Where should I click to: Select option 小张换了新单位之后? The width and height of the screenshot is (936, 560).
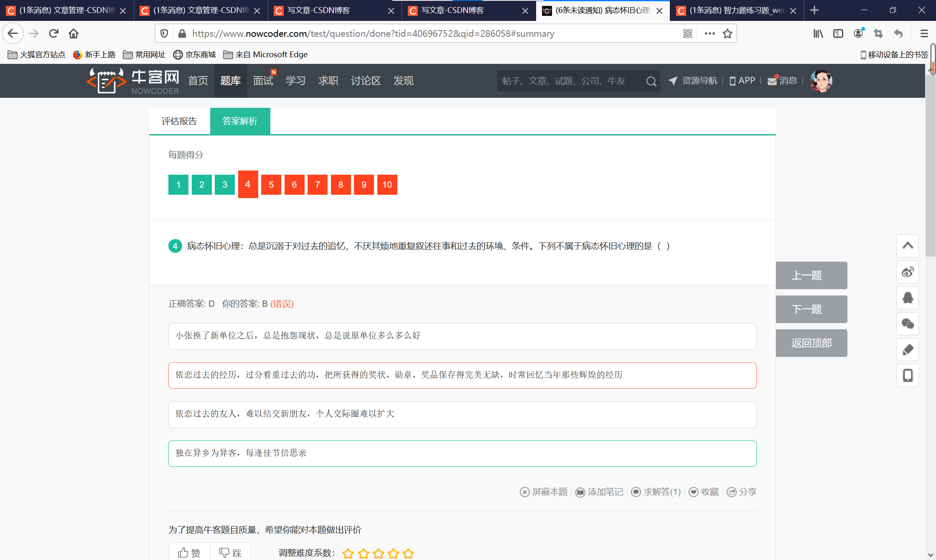(x=462, y=336)
